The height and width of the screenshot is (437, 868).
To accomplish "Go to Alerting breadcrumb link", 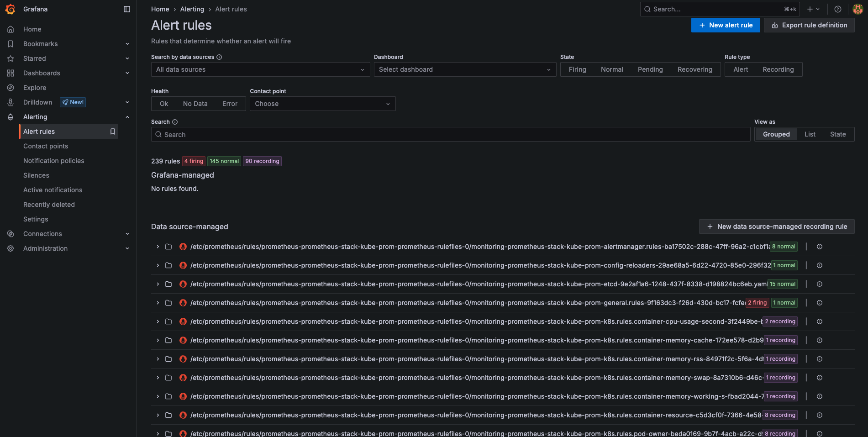I will pyautogui.click(x=192, y=9).
